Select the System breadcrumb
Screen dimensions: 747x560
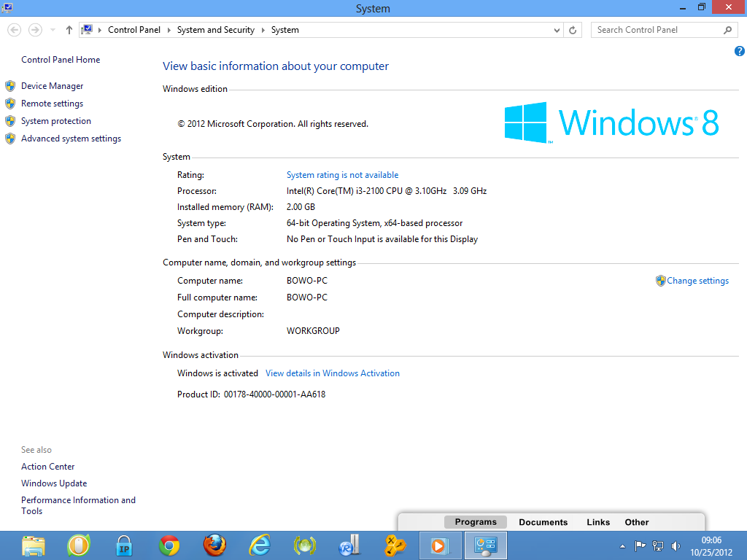[x=285, y=29]
